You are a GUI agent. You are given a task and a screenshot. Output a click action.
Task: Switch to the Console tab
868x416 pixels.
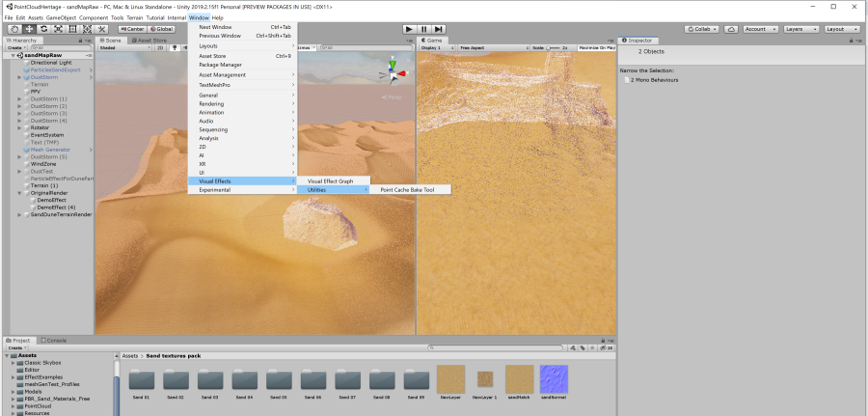(54, 341)
